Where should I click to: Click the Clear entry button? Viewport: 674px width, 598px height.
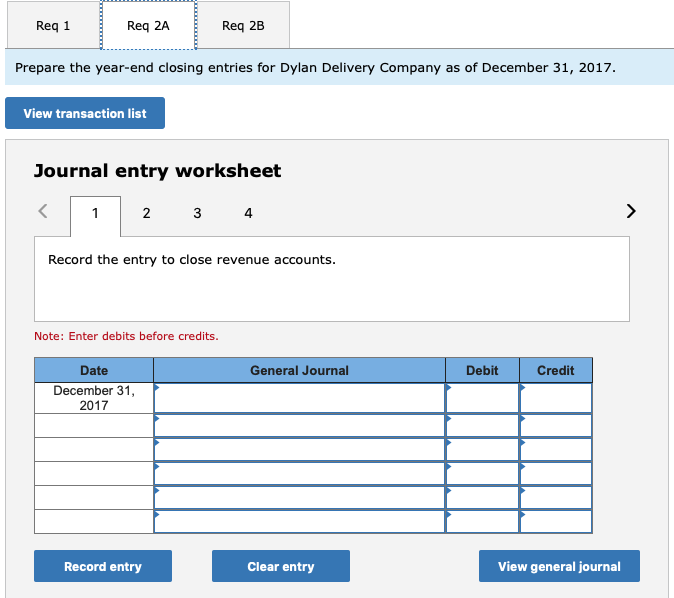281,566
